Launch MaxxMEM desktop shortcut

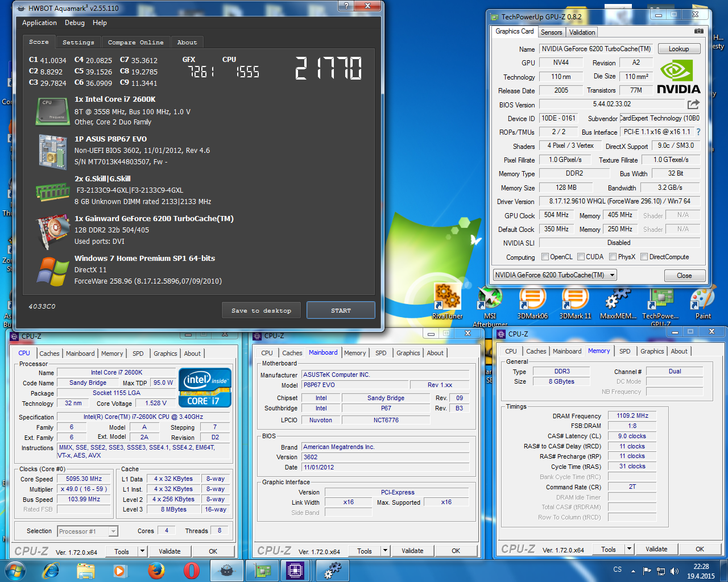coord(618,302)
